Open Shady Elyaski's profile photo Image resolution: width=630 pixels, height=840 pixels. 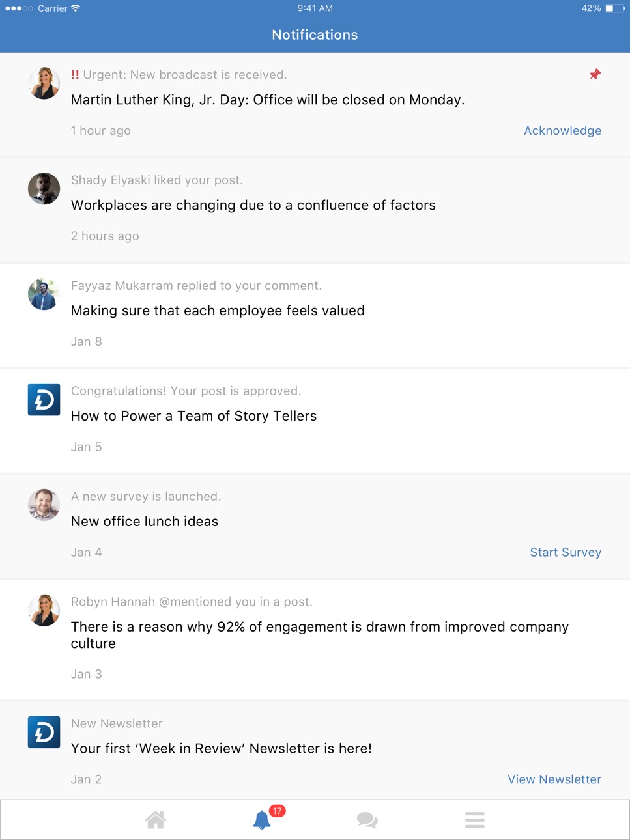[x=44, y=189]
